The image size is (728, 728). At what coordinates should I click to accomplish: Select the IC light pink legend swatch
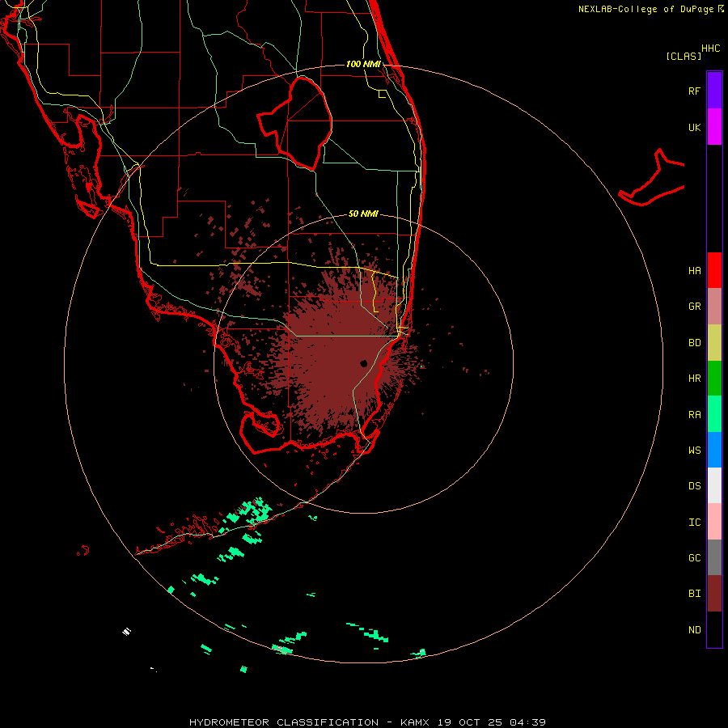pos(714,522)
